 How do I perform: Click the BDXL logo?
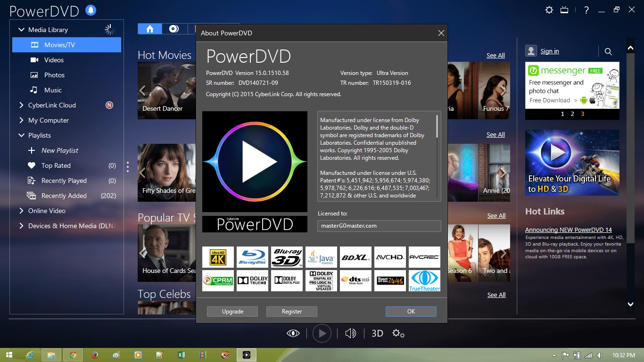click(x=355, y=257)
